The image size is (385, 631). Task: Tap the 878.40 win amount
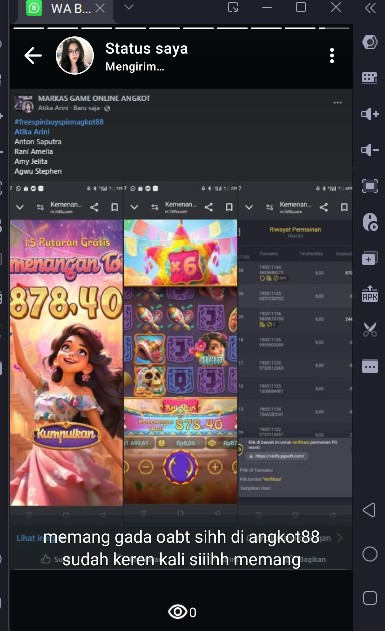tap(66, 302)
